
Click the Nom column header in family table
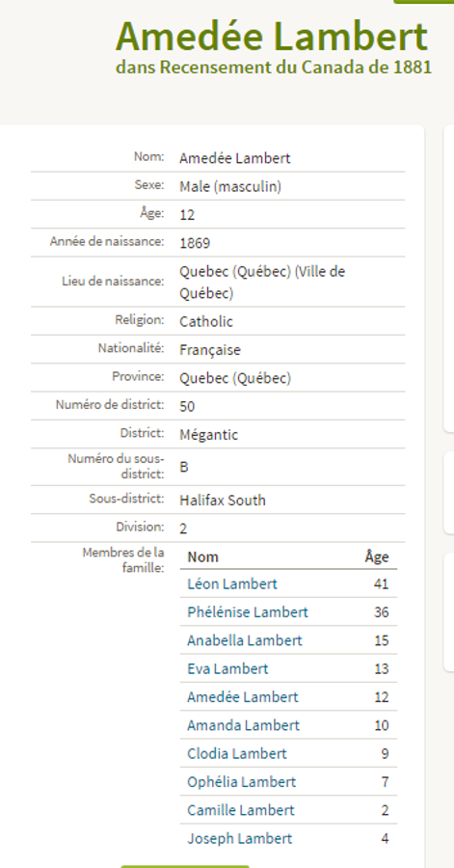[x=203, y=556]
